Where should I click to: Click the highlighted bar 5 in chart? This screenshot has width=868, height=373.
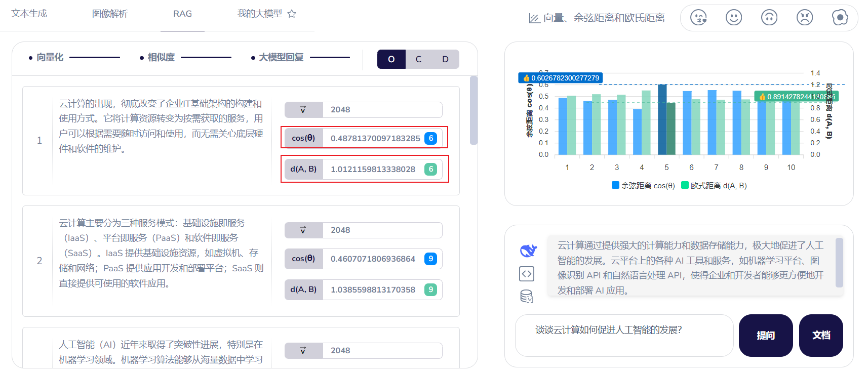pyautogui.click(x=662, y=119)
